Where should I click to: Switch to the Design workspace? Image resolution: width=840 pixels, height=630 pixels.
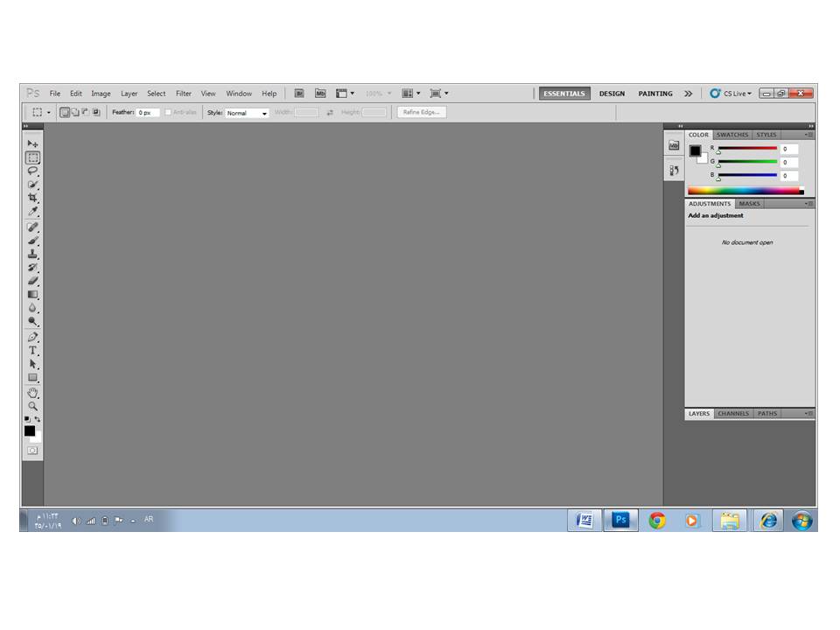[x=612, y=94]
